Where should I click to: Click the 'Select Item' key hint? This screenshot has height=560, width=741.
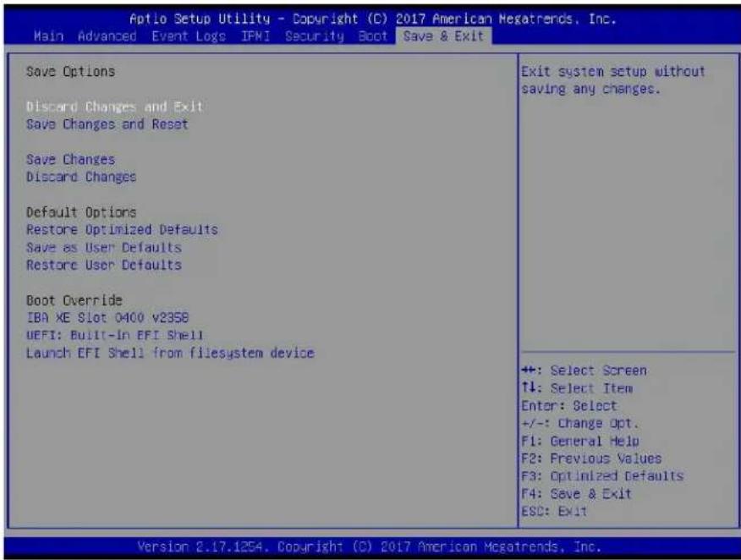pyautogui.click(x=577, y=388)
